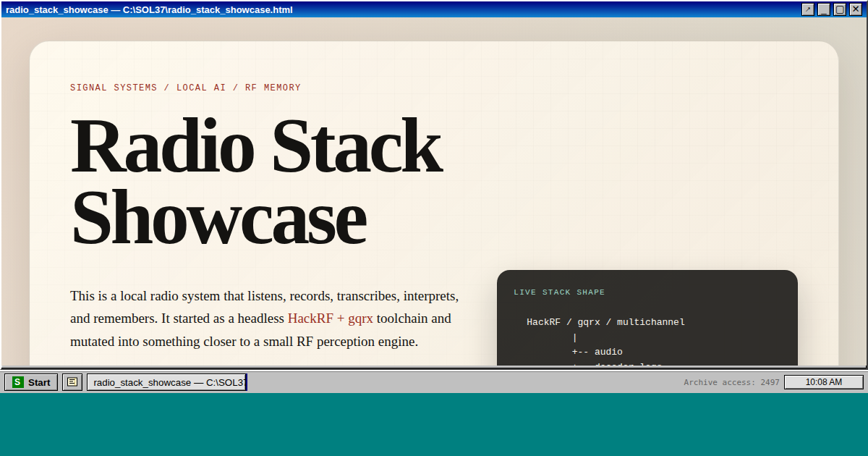Click the LIVE STACK SHAPE label
The width and height of the screenshot is (868, 456).
click(x=559, y=292)
